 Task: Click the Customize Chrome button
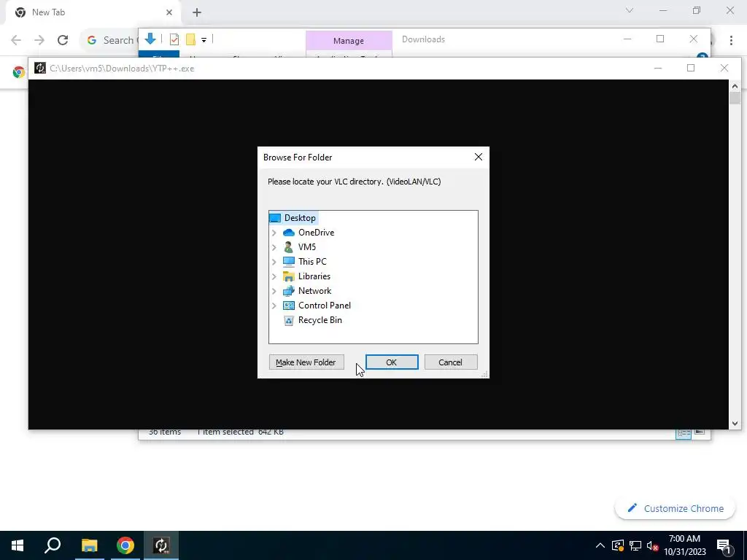(676, 508)
